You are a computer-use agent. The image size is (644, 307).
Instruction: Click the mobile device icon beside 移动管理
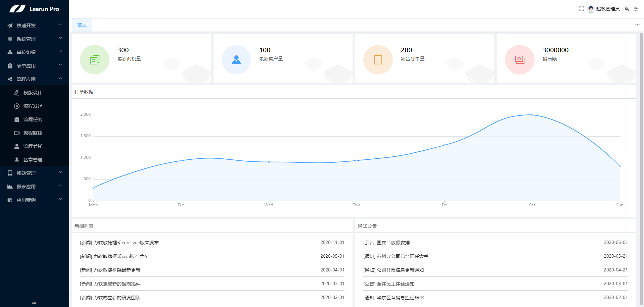point(10,173)
